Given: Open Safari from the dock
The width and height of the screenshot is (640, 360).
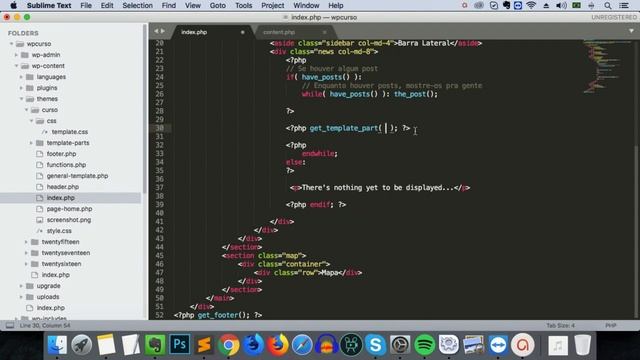Looking at the screenshot, I should 302,344.
